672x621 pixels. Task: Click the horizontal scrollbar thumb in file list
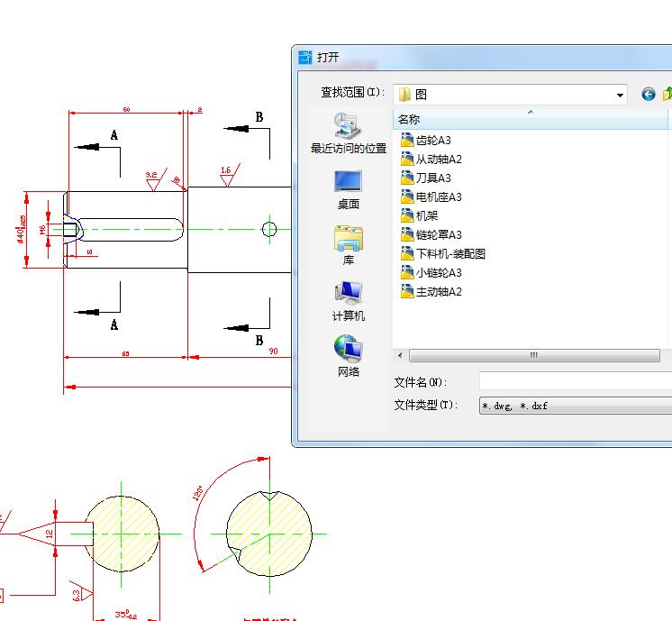[x=534, y=355]
